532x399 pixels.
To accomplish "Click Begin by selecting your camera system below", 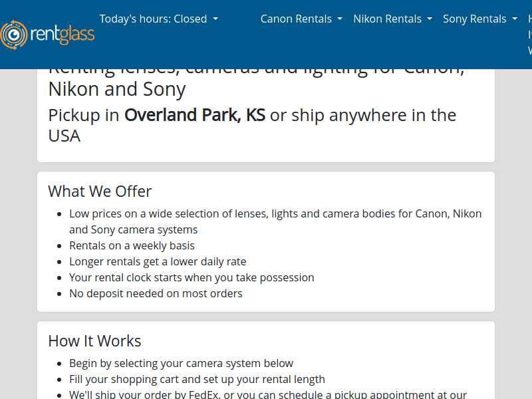I will coord(181,363).
